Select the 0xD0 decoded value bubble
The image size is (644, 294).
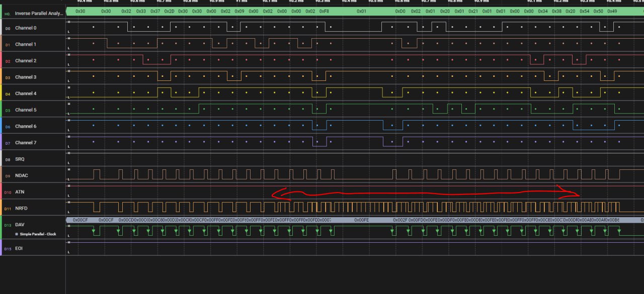pos(400,11)
